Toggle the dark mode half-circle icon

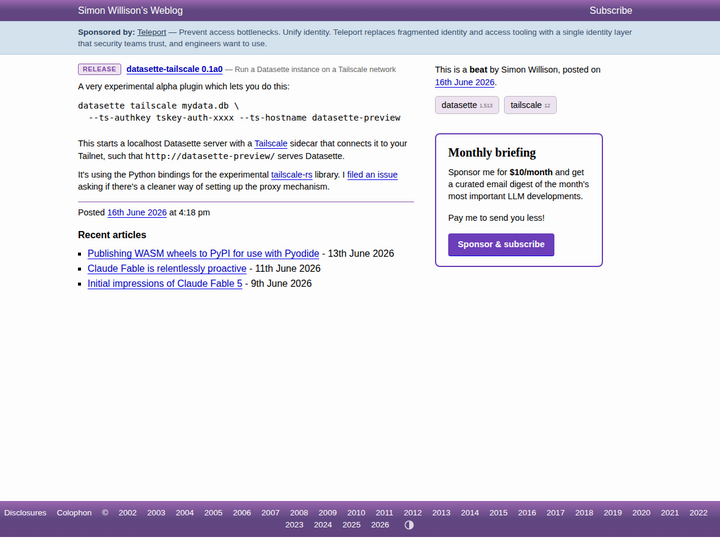pos(409,525)
